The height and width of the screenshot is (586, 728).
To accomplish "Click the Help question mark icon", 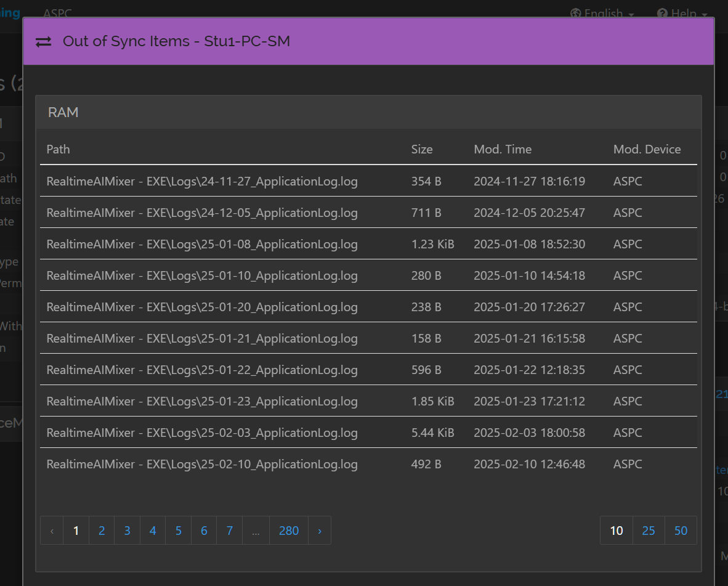I will tap(662, 13).
